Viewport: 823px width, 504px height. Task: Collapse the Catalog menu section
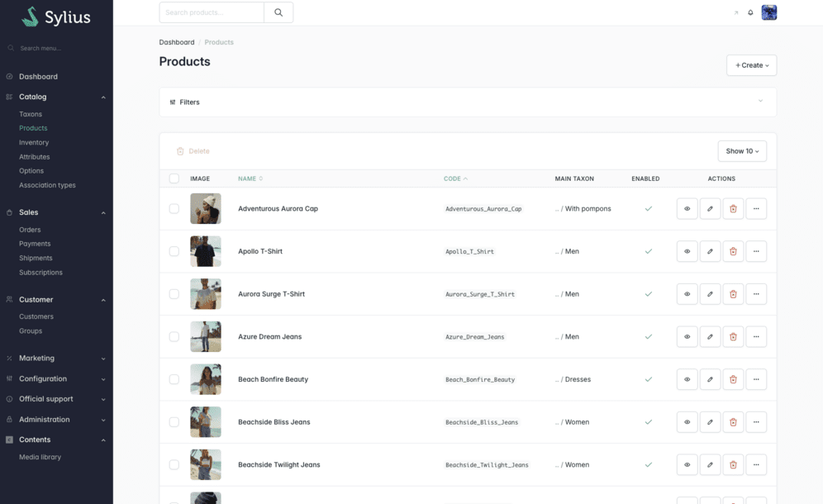click(56, 97)
